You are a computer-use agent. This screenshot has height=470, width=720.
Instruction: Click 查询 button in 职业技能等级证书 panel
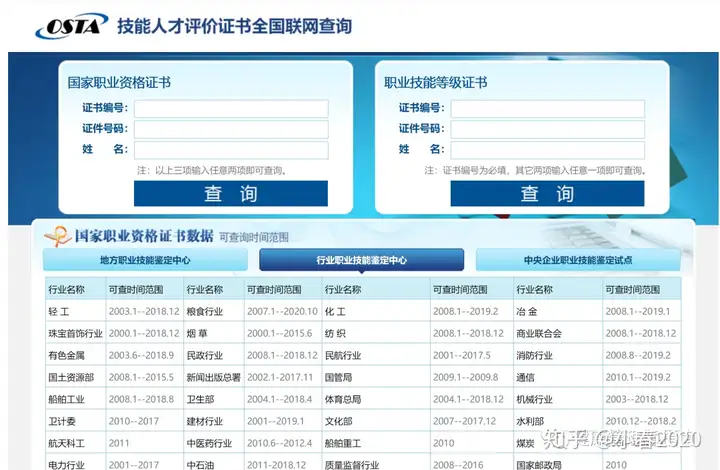click(547, 193)
